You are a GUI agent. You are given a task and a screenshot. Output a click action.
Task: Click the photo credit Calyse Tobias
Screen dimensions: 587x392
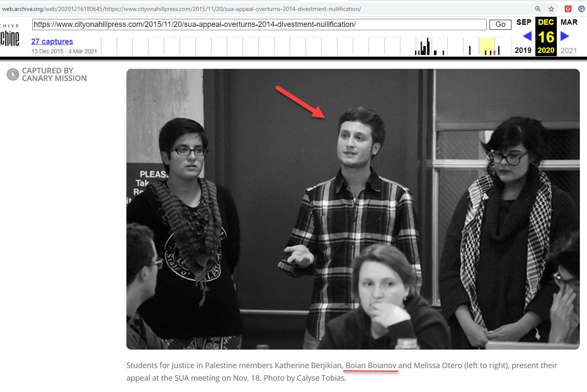(x=321, y=378)
